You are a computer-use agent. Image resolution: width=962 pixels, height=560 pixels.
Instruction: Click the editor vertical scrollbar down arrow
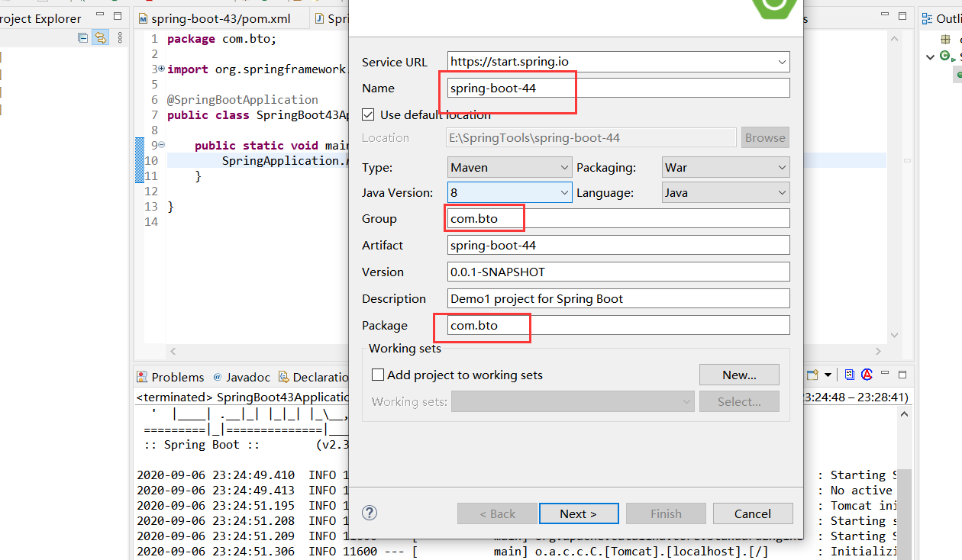tap(895, 335)
